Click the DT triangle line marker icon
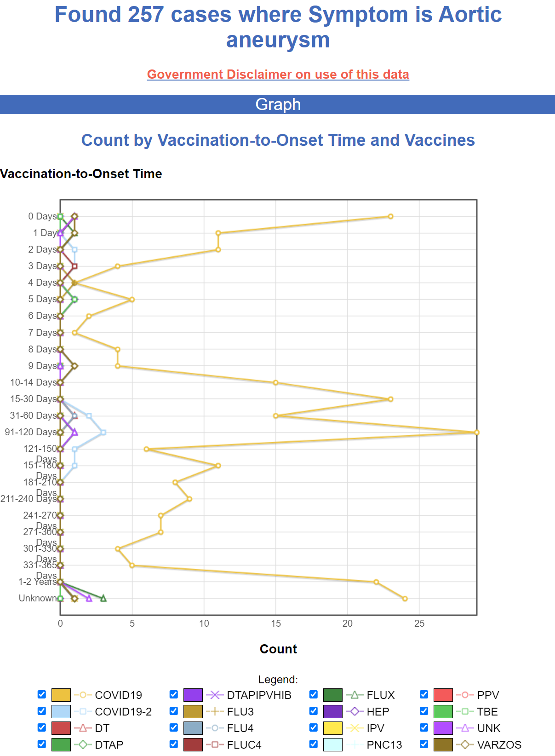The width and height of the screenshot is (555, 756). coord(83,728)
